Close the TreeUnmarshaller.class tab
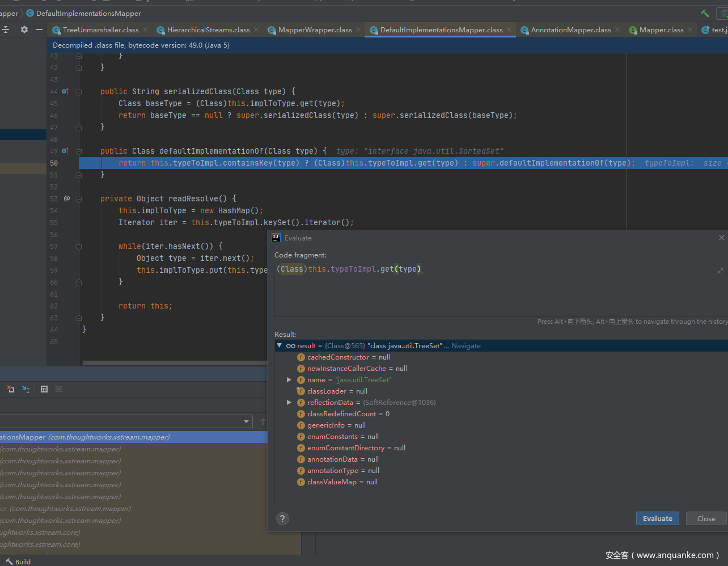 click(145, 29)
